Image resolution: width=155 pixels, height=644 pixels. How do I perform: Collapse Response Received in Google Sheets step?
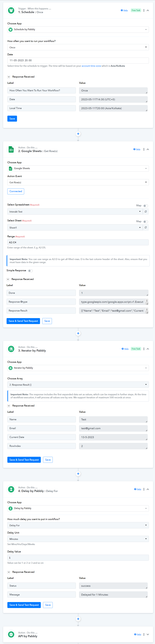(8, 279)
